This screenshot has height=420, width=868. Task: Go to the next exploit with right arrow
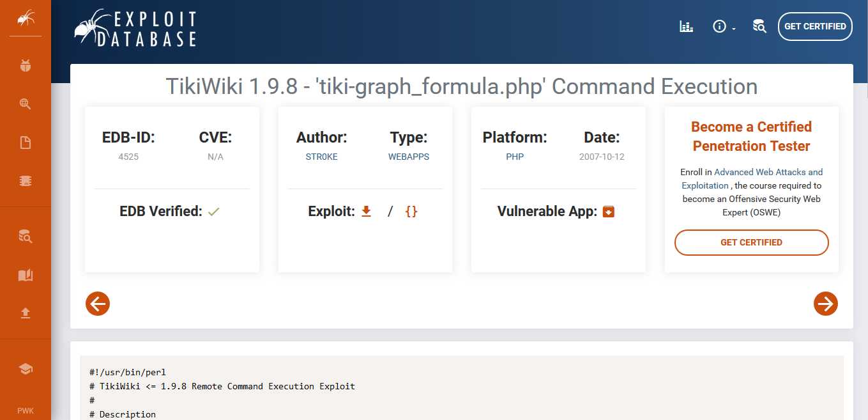(x=826, y=304)
